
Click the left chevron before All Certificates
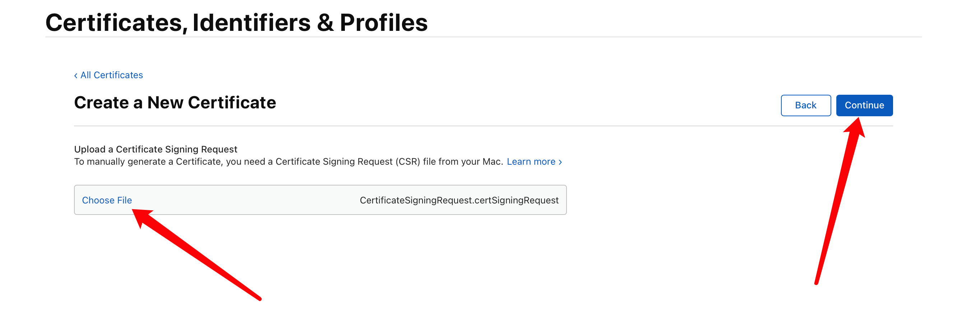pos(76,76)
